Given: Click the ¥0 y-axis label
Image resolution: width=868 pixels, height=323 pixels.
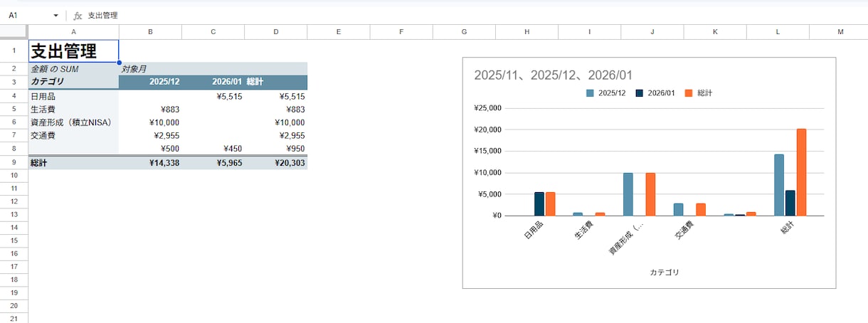Looking at the screenshot, I should point(497,216).
